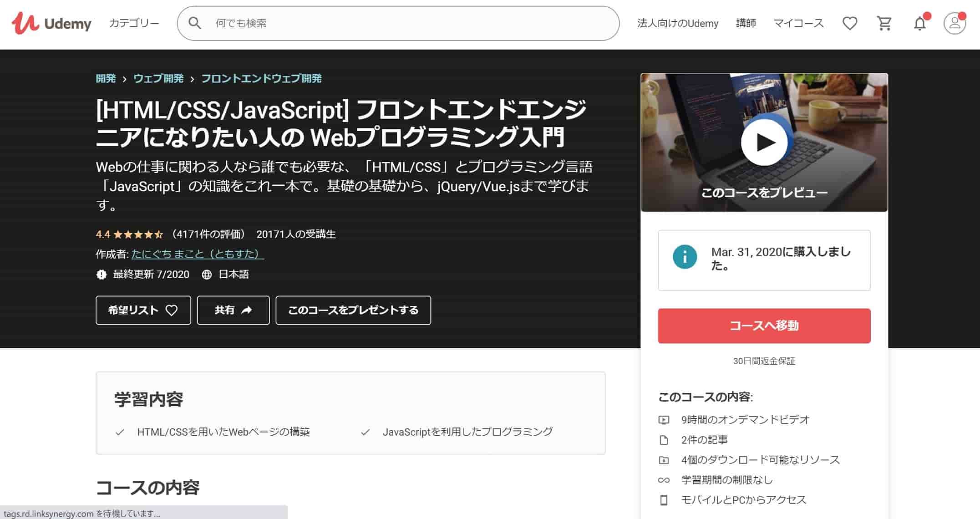Click the last-updated badge icon
Image resolution: width=980 pixels, height=519 pixels.
pos(101,274)
